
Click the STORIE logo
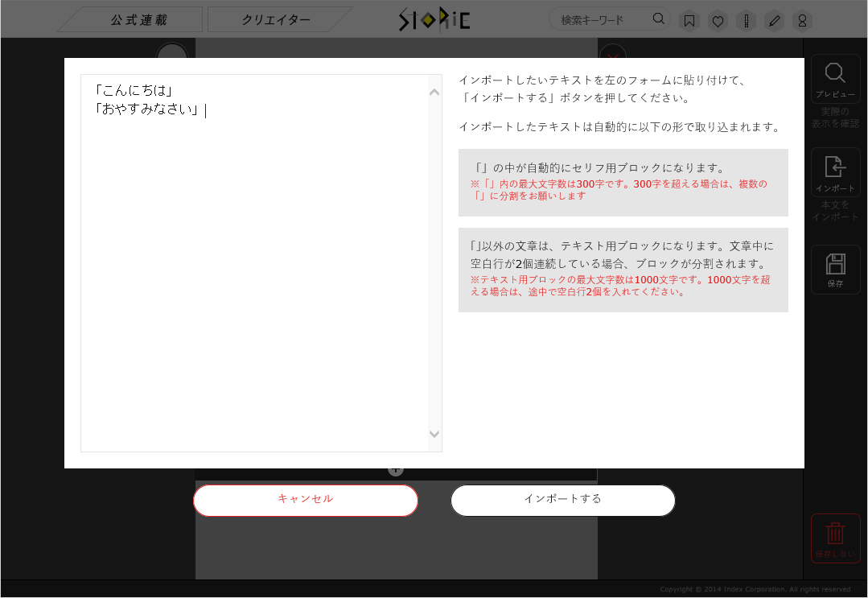434,19
